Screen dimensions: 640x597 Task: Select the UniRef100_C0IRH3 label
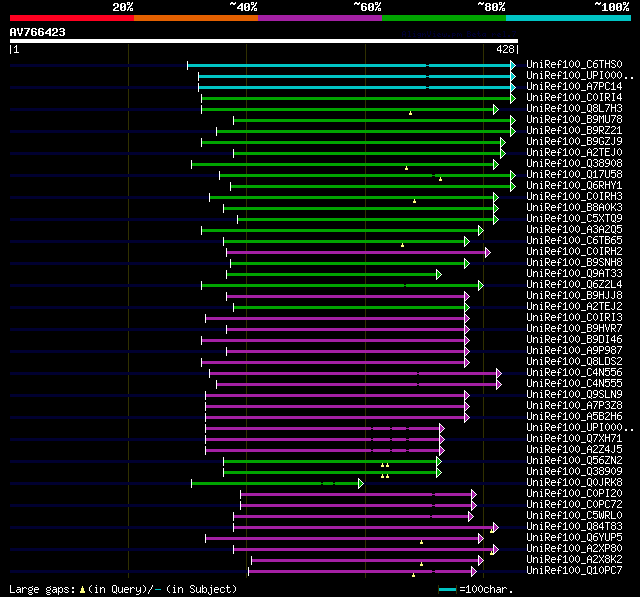point(574,197)
